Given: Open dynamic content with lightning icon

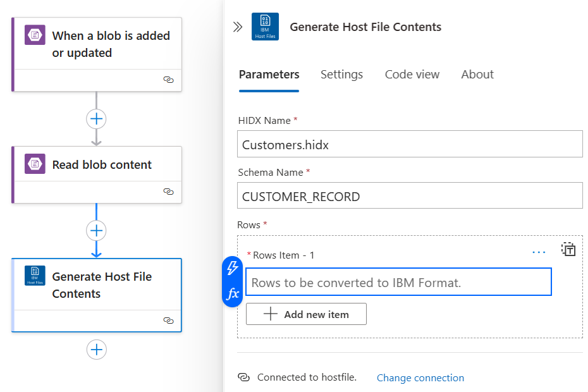Looking at the screenshot, I should pyautogui.click(x=233, y=268).
